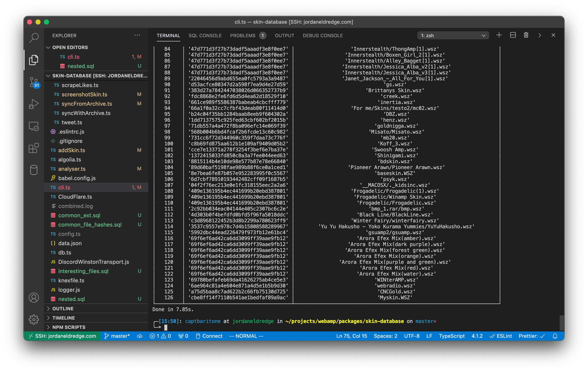Create a new terminal with the plus icon

(499, 35)
